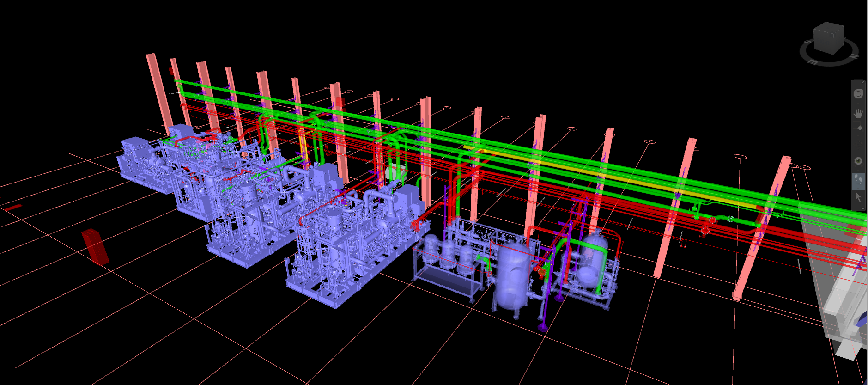Image resolution: width=868 pixels, height=385 pixels.
Task: Click the N compass label on ViewCube
Action: (x=854, y=56)
